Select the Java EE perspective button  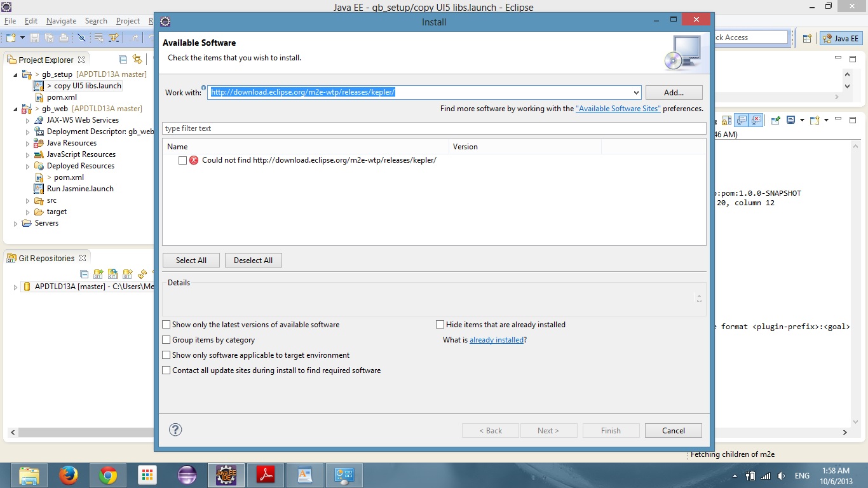(841, 38)
